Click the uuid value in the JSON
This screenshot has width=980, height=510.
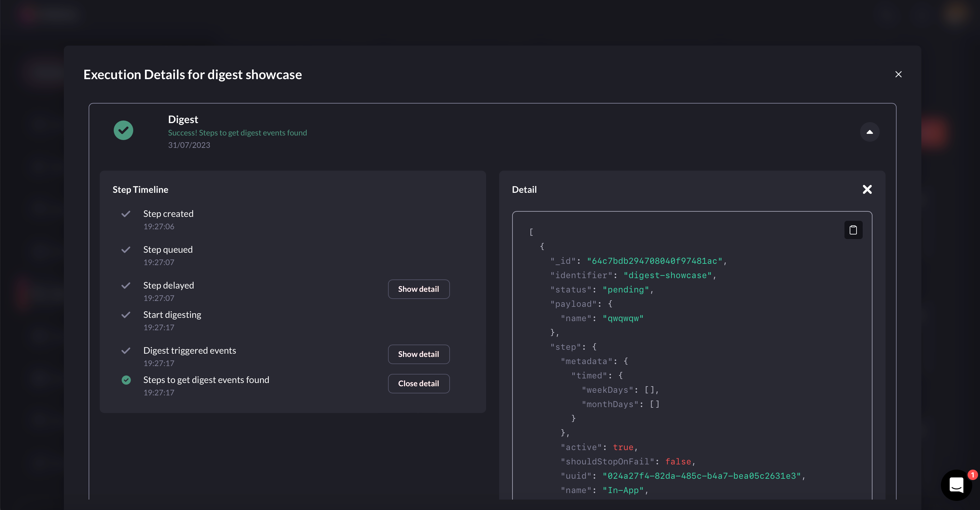[701, 476]
